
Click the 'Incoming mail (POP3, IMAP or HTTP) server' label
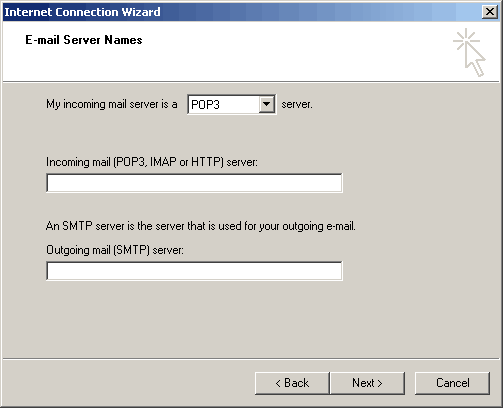tap(152, 162)
